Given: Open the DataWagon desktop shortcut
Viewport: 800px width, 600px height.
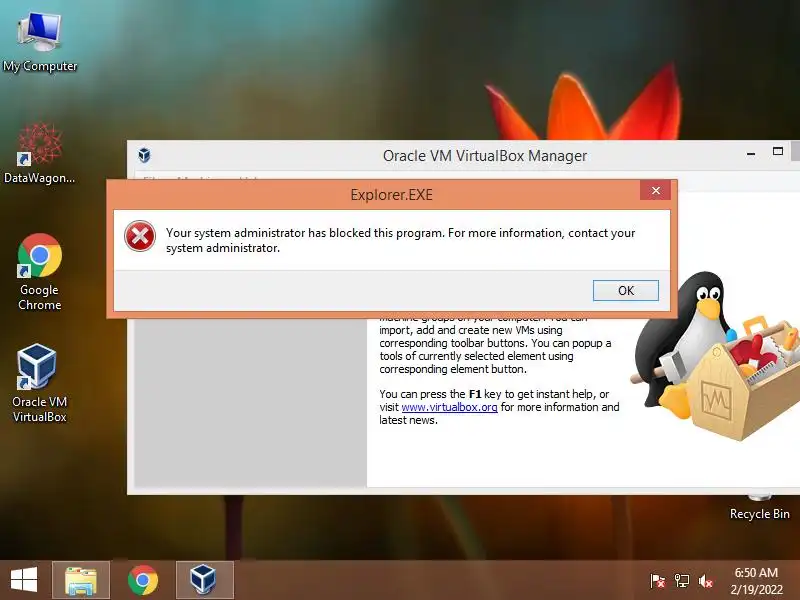Looking at the screenshot, I should 39,153.
